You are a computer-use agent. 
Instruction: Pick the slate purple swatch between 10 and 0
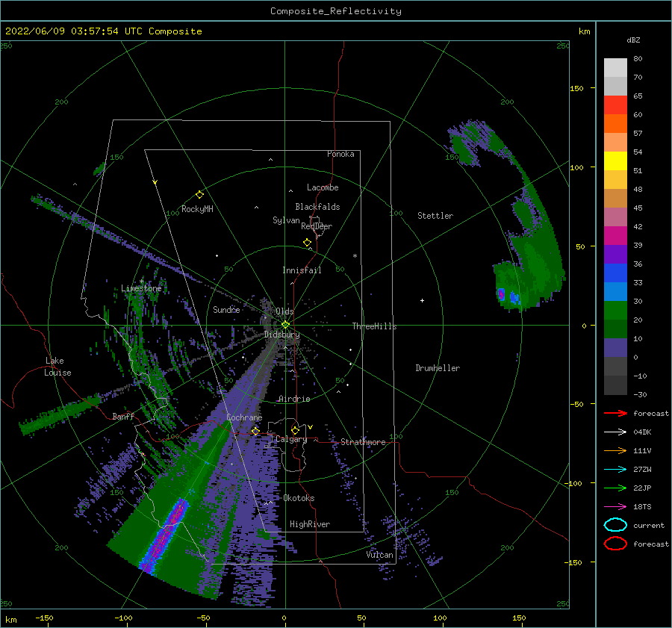click(615, 348)
